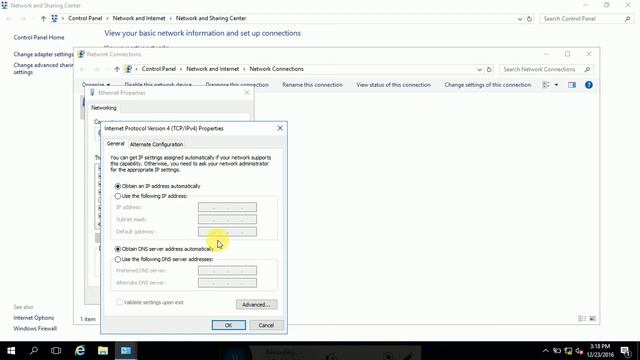Switch to large icons view in status bar
This screenshot has width=640, height=360.
(x=593, y=319)
